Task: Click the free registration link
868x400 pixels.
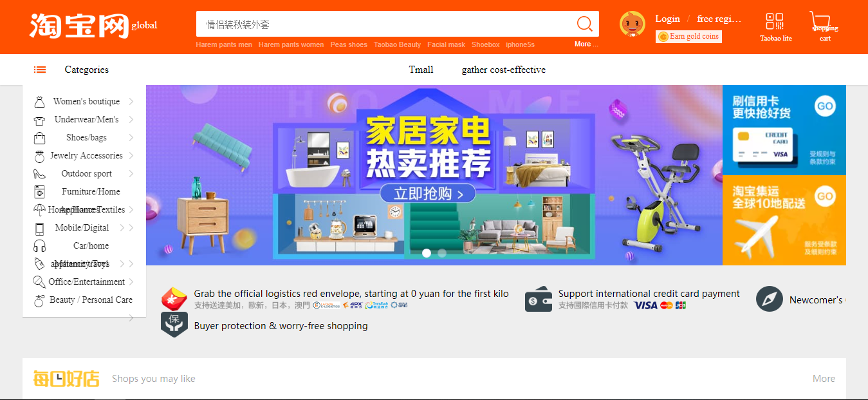Action: click(719, 19)
